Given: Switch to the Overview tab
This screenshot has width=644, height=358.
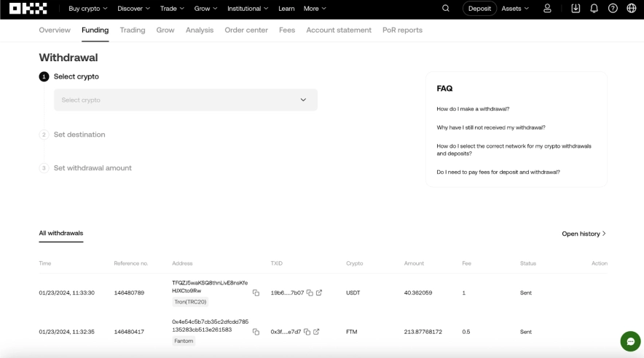Looking at the screenshot, I should [55, 30].
